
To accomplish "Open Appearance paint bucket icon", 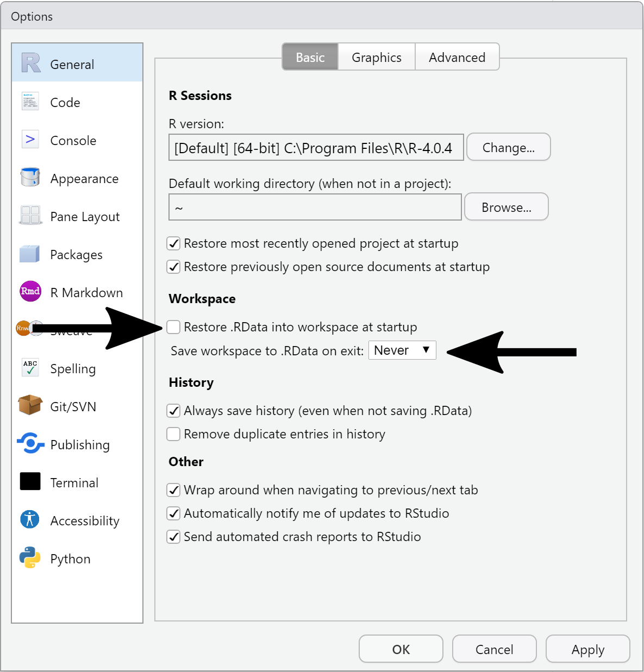I will (30, 178).
